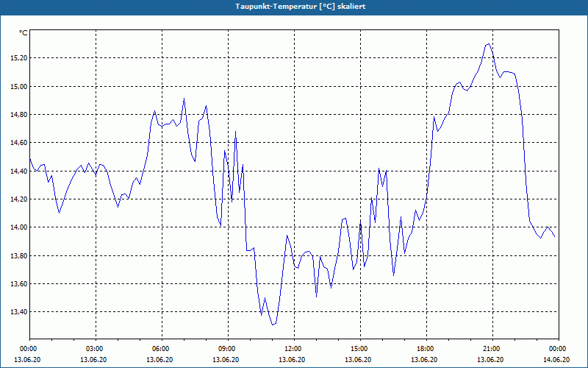Click the 09:00 time axis label
The width and height of the screenshot is (588, 368).
tap(228, 349)
